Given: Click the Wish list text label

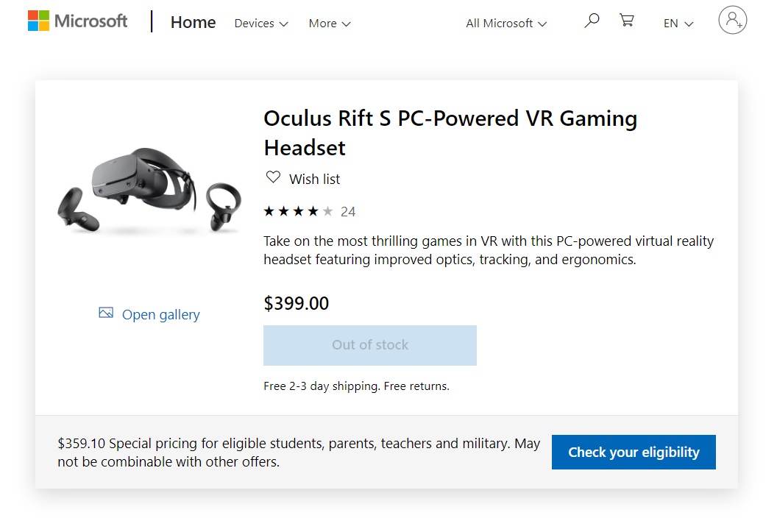Looking at the screenshot, I should pos(315,179).
